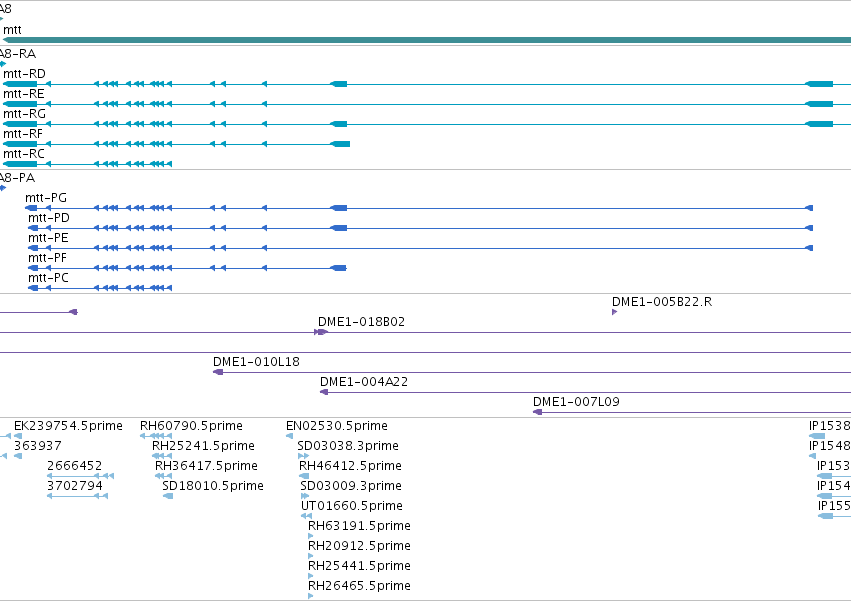Image resolution: width=851 pixels, height=601 pixels.
Task: Click the DME1-007L09 end arrow glyph
Action: [x=537, y=413]
